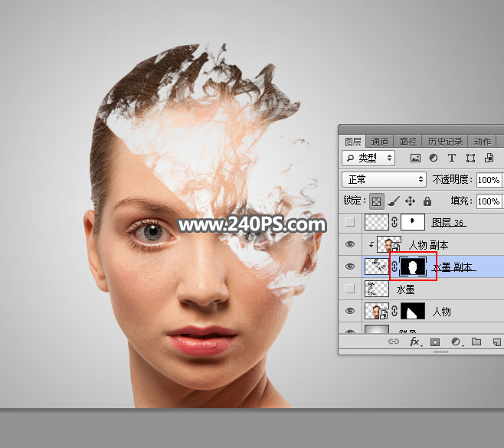504x448 pixels.
Task: Click the 填充 fill value field
Action: tap(489, 201)
